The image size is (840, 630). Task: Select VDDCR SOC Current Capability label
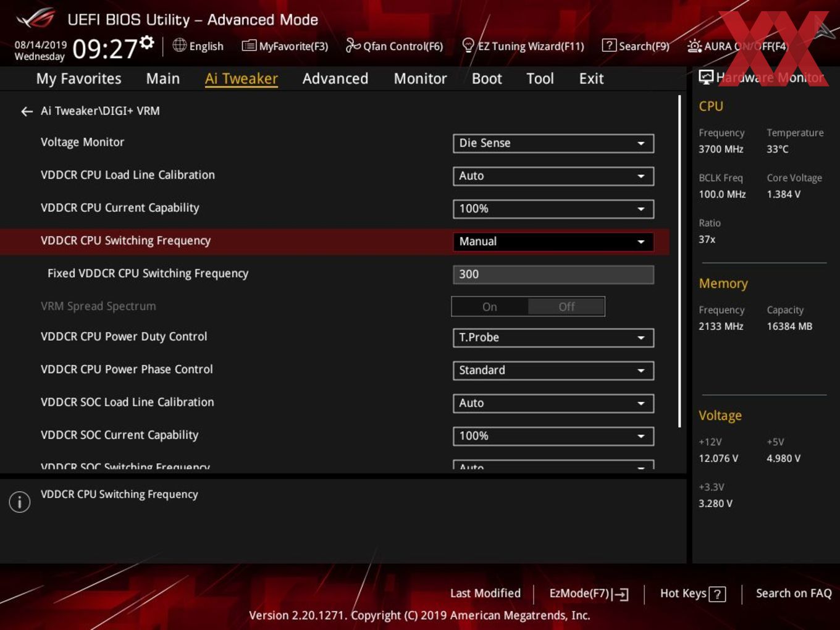(119, 435)
